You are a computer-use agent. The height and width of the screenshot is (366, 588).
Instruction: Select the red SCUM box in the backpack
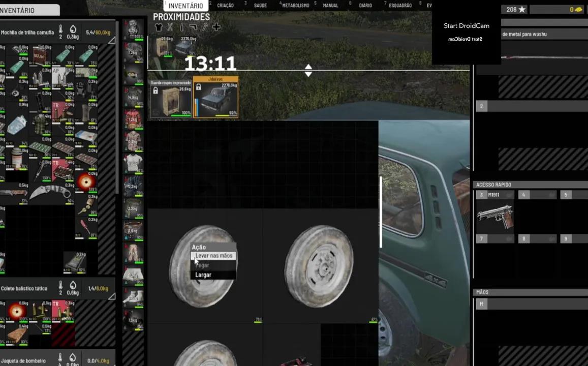(40, 55)
